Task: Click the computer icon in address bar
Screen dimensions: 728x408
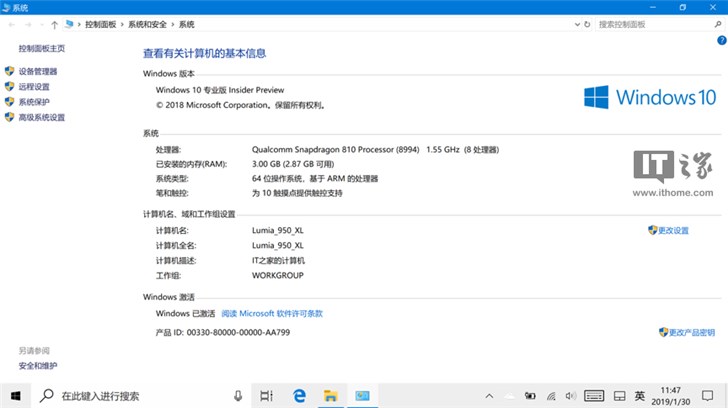Action: pos(69,24)
